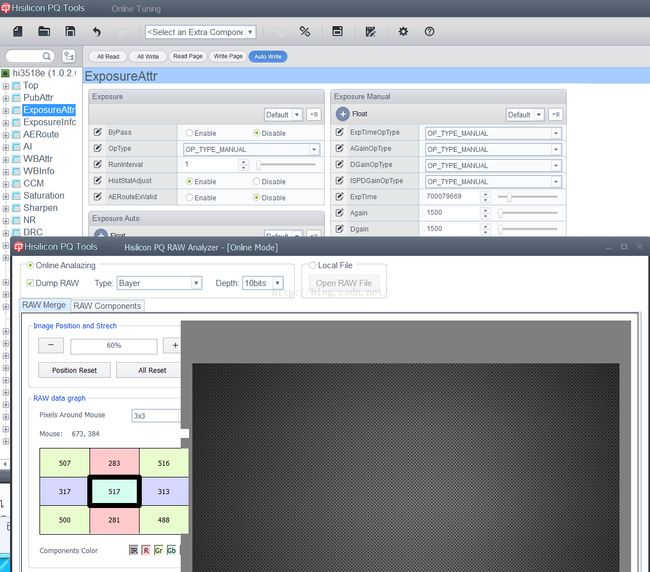Click the Again slider track
650x572 pixels.
click(x=528, y=213)
